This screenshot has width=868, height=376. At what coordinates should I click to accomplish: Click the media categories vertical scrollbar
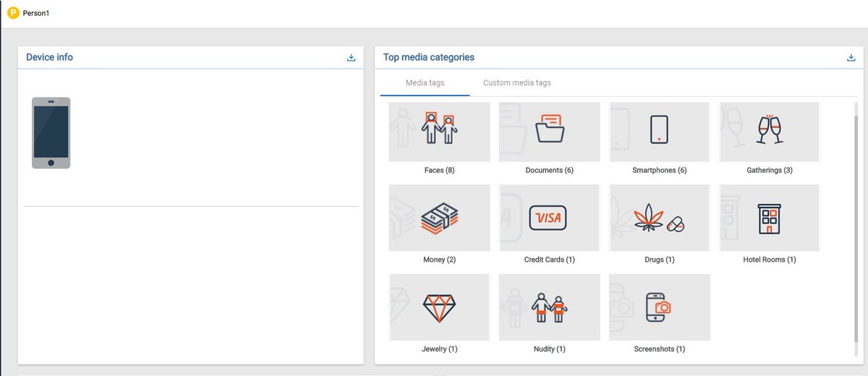856,228
